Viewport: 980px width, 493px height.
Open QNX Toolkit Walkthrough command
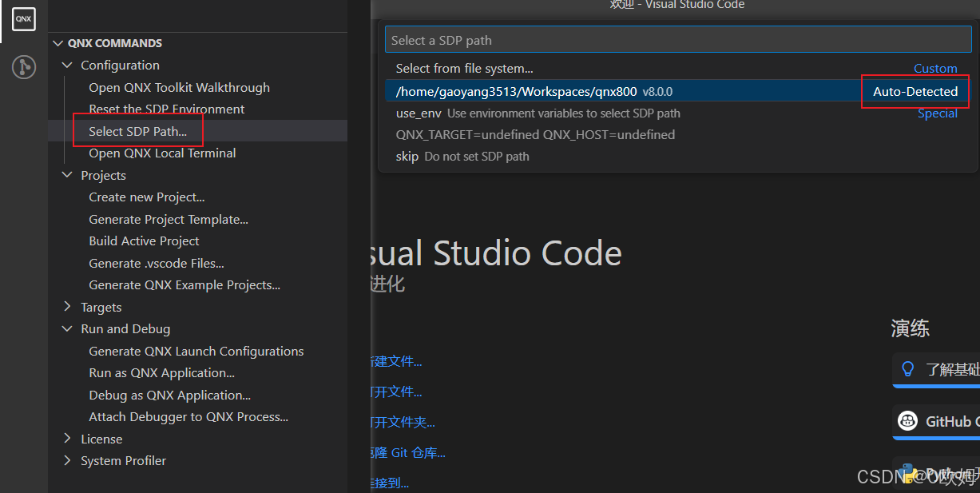click(x=180, y=87)
